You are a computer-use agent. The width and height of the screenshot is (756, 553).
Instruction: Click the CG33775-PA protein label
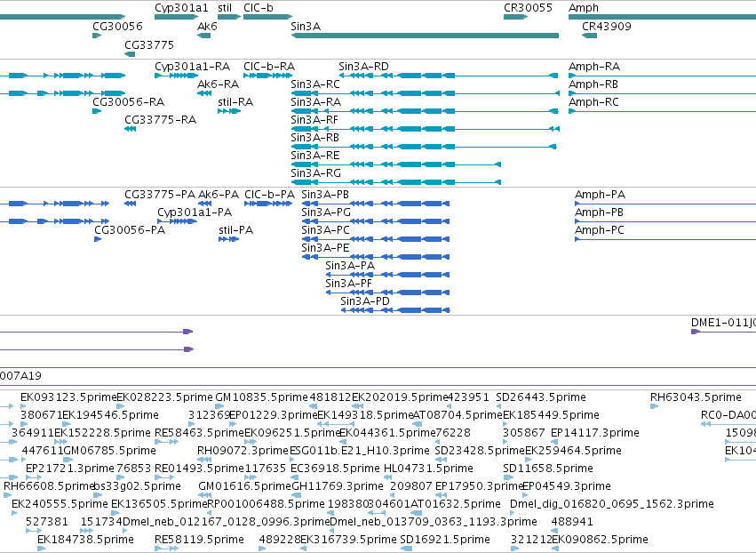160,195
